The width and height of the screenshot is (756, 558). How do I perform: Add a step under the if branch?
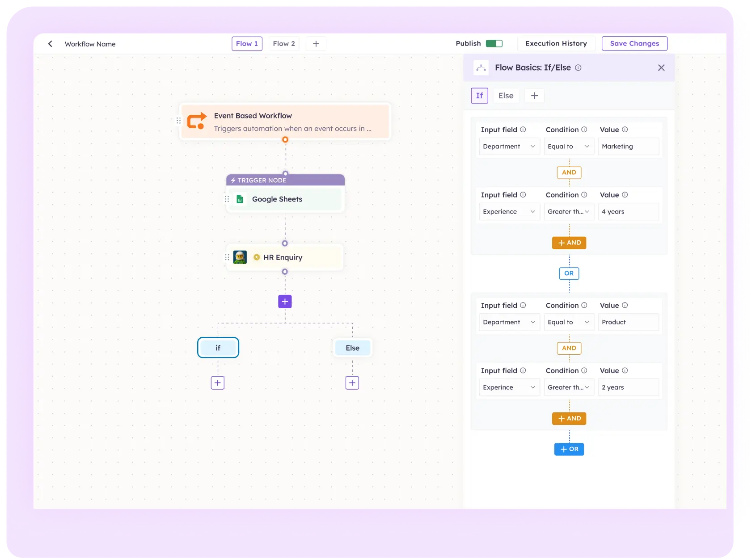click(218, 383)
